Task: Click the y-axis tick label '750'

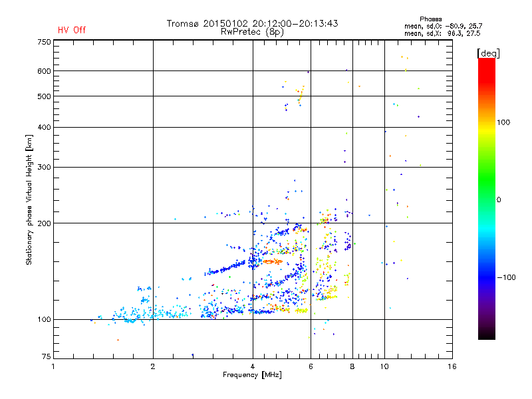Action: point(44,42)
